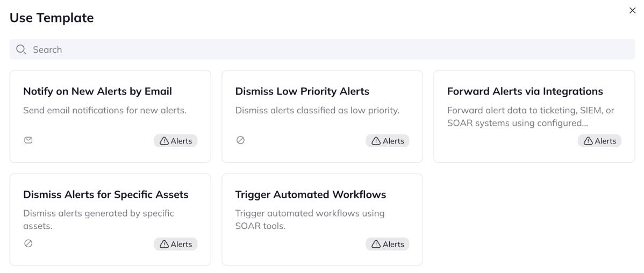Select the Trigger Automated Workflows template
The height and width of the screenshot is (273, 644).
click(323, 220)
